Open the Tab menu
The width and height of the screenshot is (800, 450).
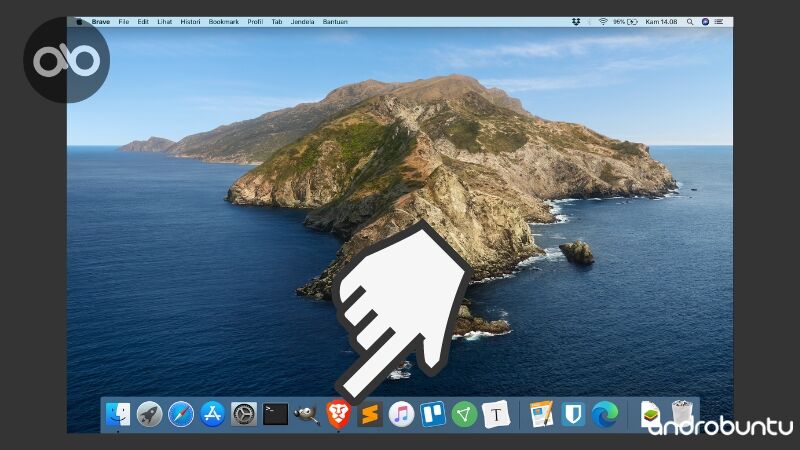[x=277, y=22]
